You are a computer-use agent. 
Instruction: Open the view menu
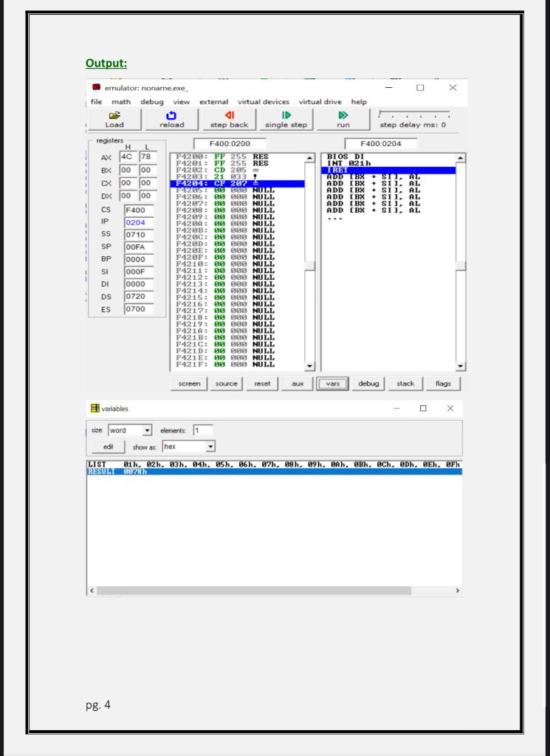click(182, 102)
